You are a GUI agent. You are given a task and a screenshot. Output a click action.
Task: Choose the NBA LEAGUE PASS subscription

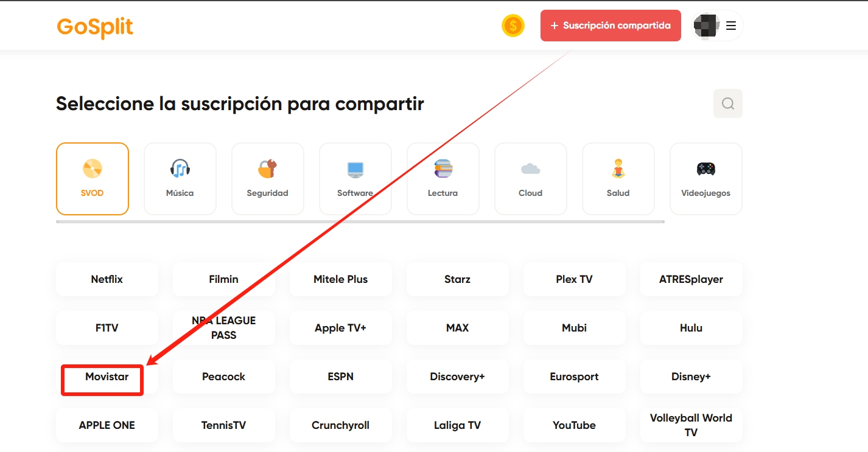224,328
